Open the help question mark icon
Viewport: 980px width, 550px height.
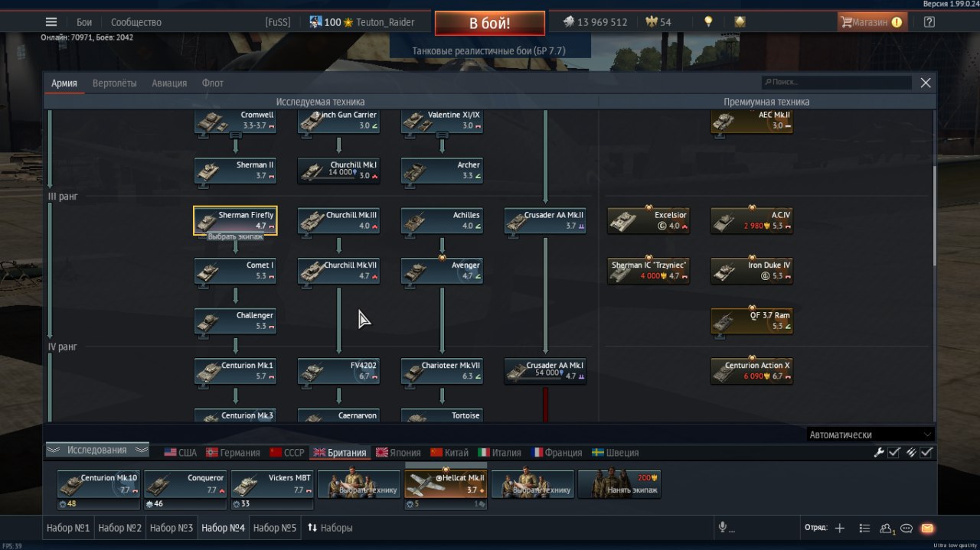[929, 22]
